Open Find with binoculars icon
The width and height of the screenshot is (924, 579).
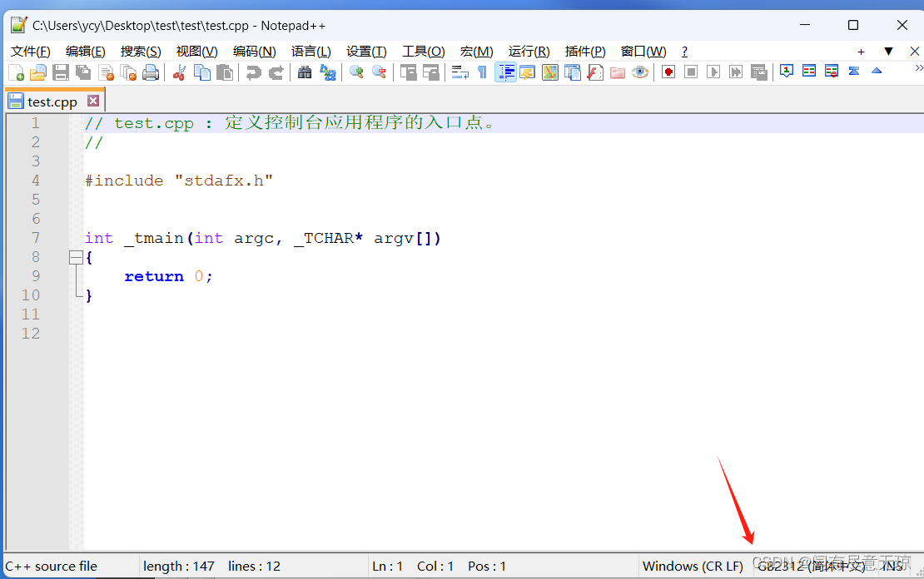pyautogui.click(x=305, y=72)
